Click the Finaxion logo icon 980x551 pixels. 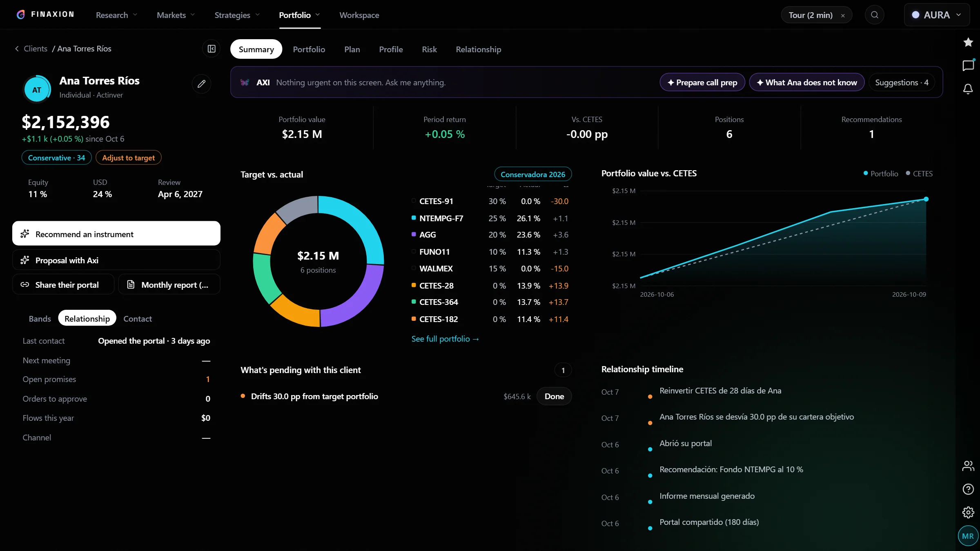(21, 15)
